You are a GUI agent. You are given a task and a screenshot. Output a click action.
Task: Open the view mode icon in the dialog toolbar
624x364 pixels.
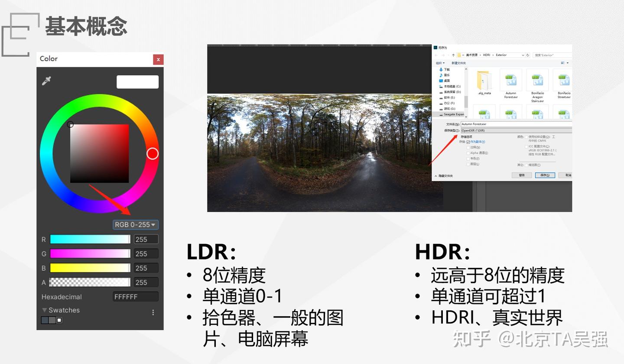click(562, 62)
